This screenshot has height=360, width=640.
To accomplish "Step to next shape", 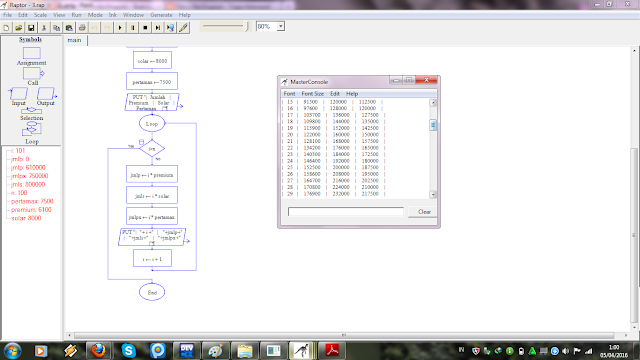I will (158, 28).
